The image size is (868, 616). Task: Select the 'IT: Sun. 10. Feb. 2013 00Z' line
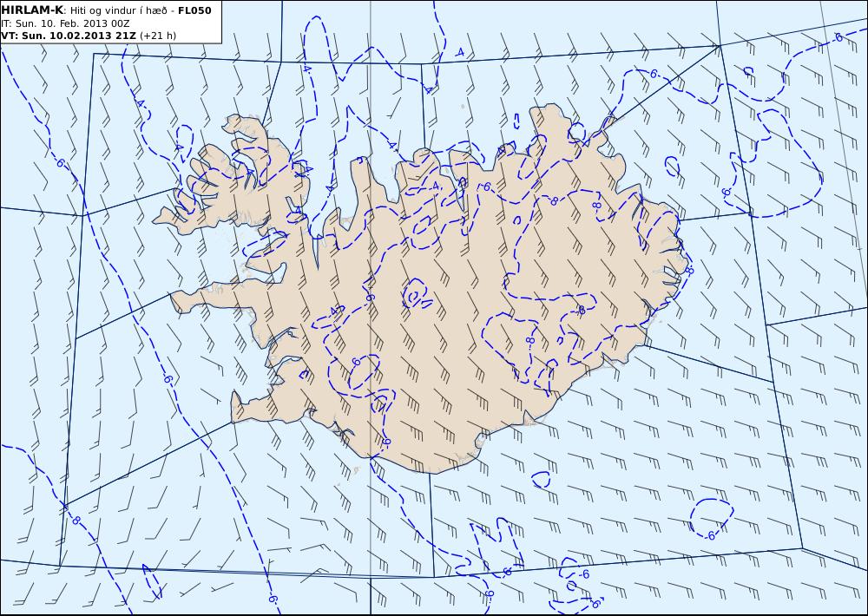point(65,23)
